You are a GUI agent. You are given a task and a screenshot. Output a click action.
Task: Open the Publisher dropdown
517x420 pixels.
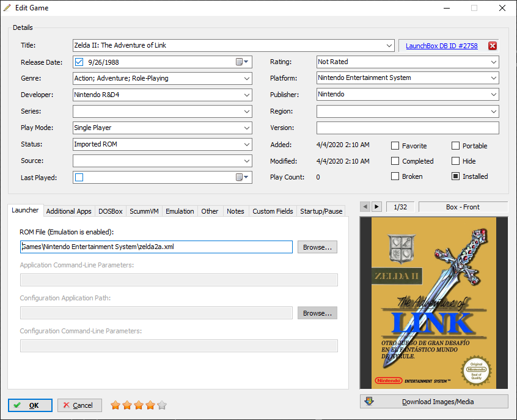click(x=494, y=94)
